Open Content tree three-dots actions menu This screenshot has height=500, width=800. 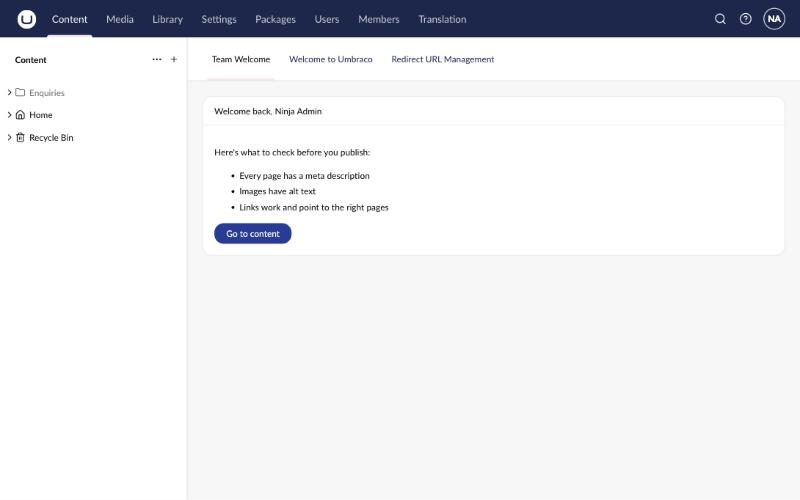pos(157,59)
